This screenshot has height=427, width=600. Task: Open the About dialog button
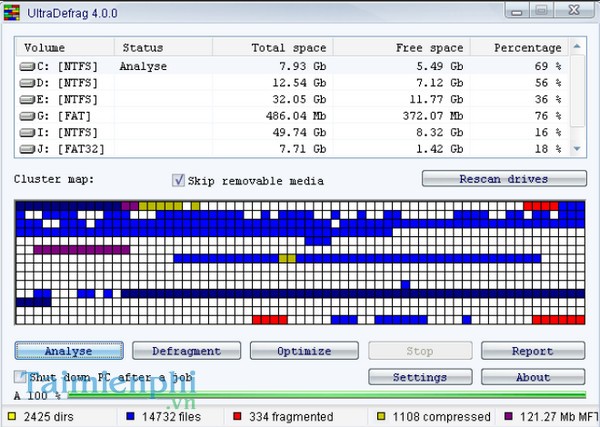533,377
